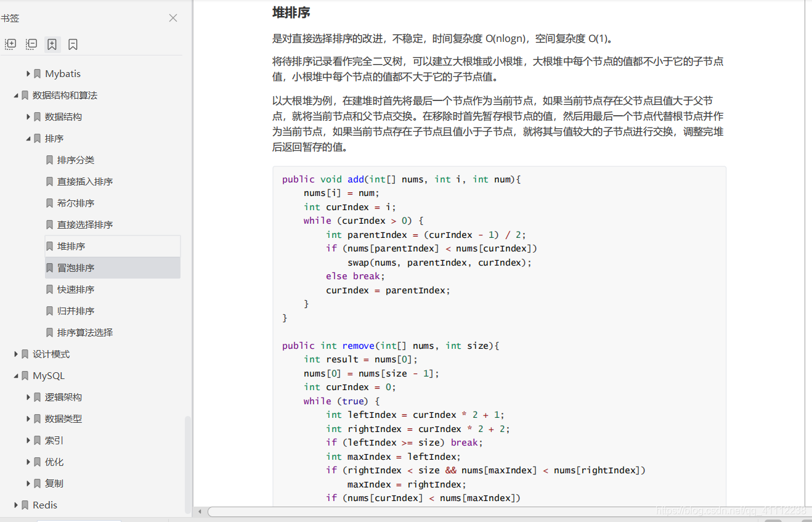Expand the 数据类型 bookmark node

(x=28, y=418)
